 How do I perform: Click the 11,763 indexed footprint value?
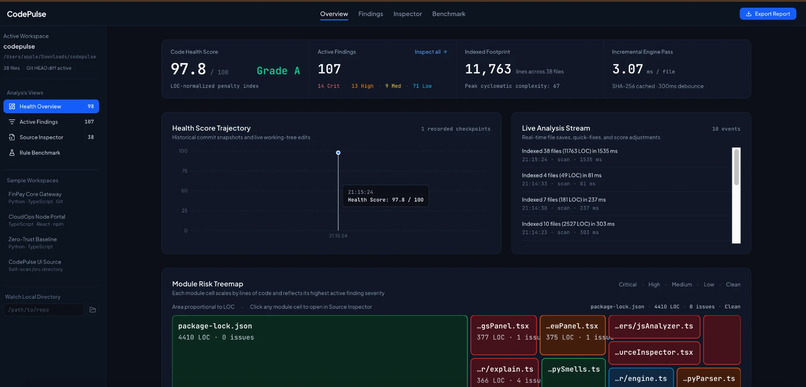[x=488, y=69]
